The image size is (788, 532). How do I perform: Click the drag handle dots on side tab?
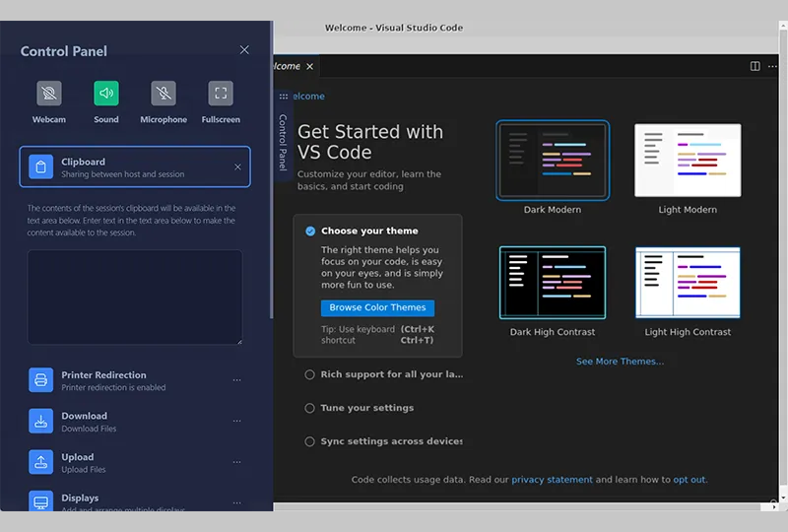pos(284,97)
